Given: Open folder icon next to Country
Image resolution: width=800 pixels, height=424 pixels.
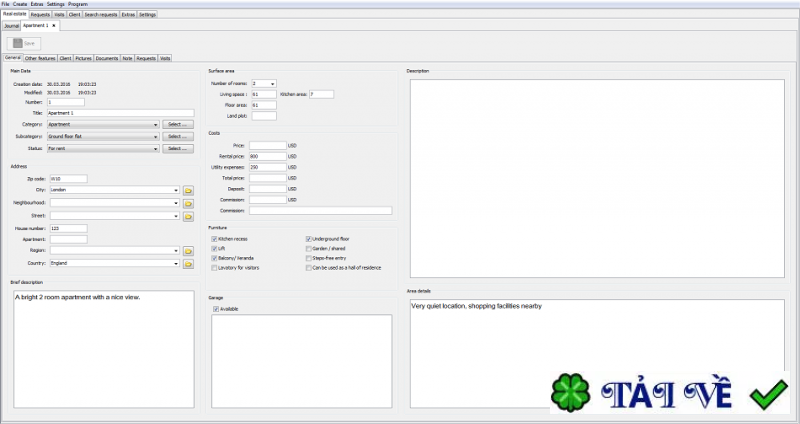Looking at the screenshot, I should click(188, 264).
